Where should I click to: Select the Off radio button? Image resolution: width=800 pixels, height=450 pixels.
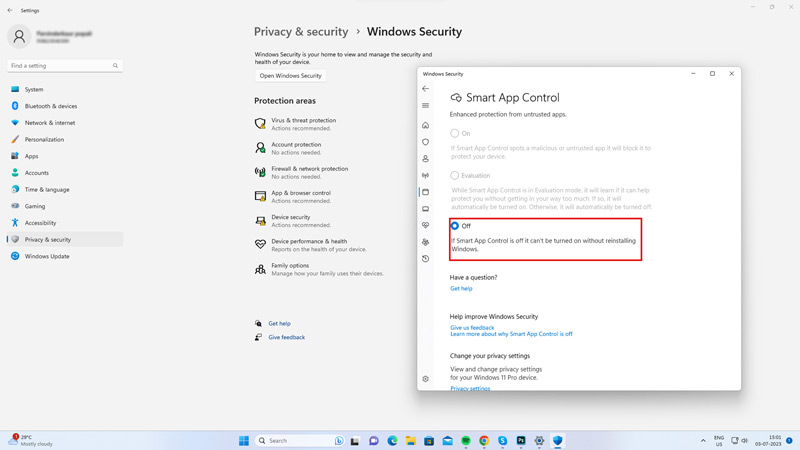[454, 226]
